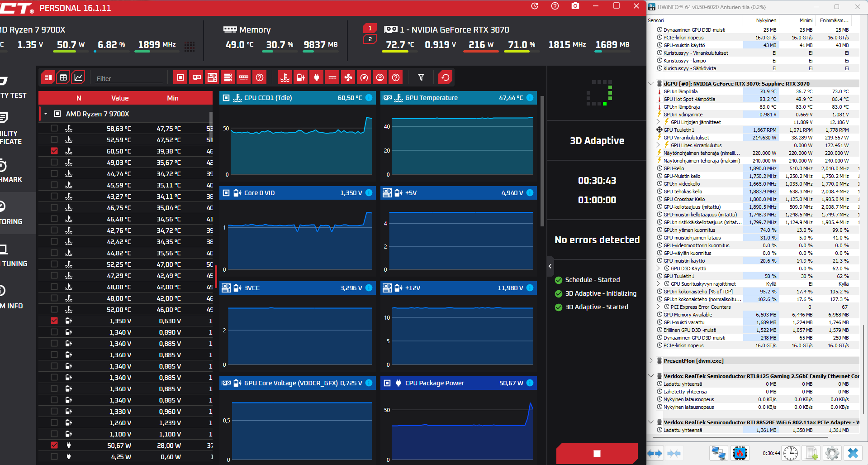Click HWiNFO log file icon
The width and height of the screenshot is (868, 465).
[x=811, y=453]
